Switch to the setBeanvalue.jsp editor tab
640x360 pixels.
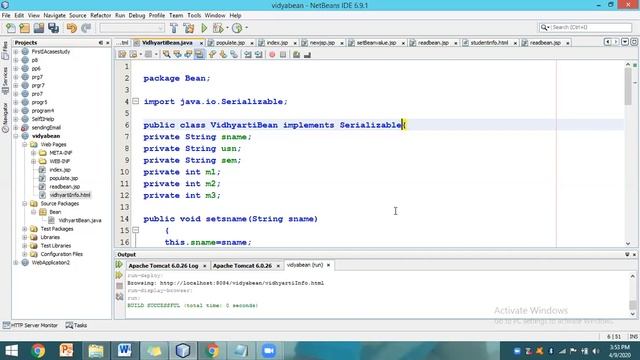pyautogui.click(x=376, y=42)
